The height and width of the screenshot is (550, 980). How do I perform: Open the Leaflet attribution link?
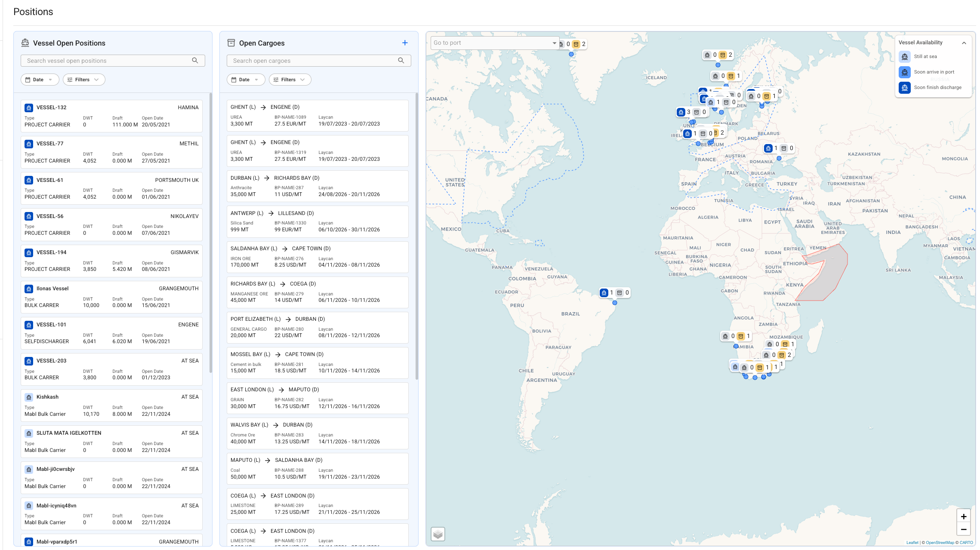point(912,543)
